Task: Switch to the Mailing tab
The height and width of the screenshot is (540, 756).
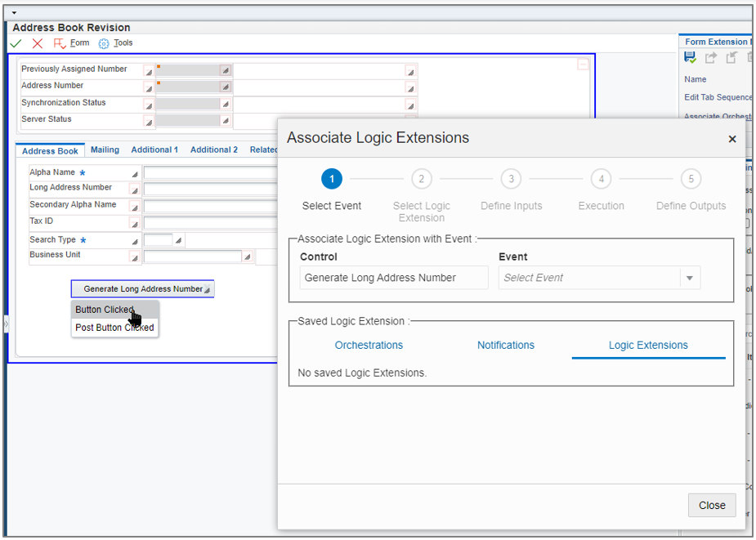Action: tap(105, 150)
